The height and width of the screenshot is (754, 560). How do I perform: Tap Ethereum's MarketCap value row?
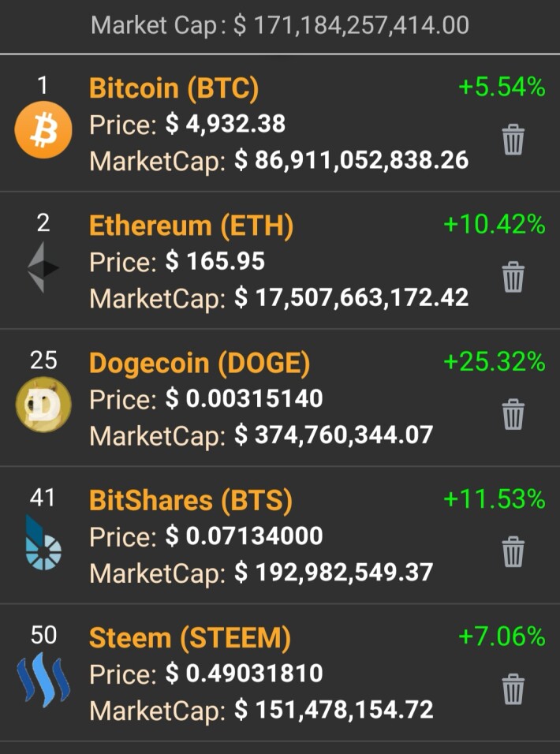coord(278,297)
